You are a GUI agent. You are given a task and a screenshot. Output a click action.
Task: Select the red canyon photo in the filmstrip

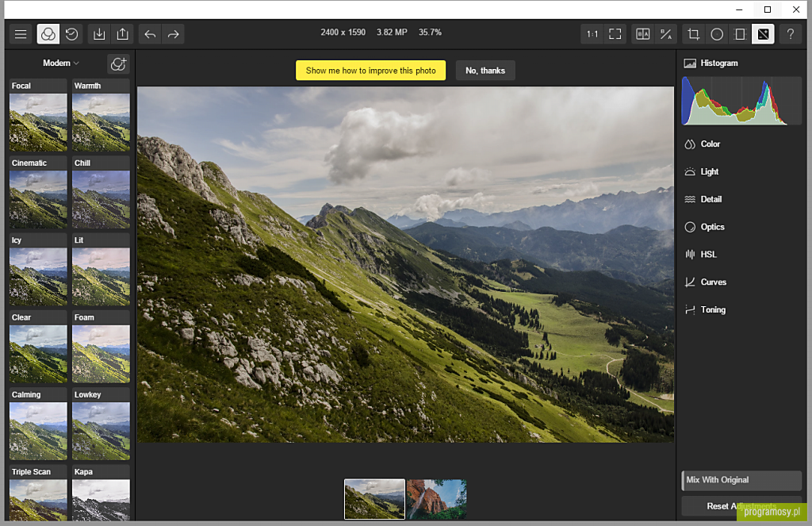(437, 499)
